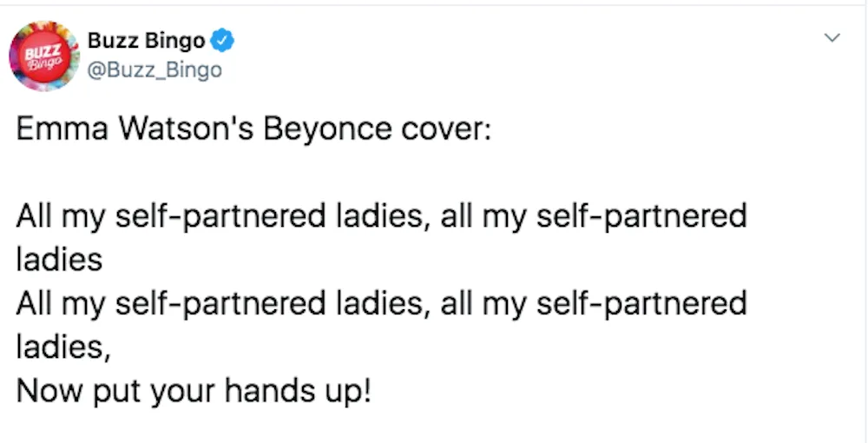This screenshot has height=443, width=868.
Task: Click "All" starting the second lyric paragraph
Action: [34, 303]
